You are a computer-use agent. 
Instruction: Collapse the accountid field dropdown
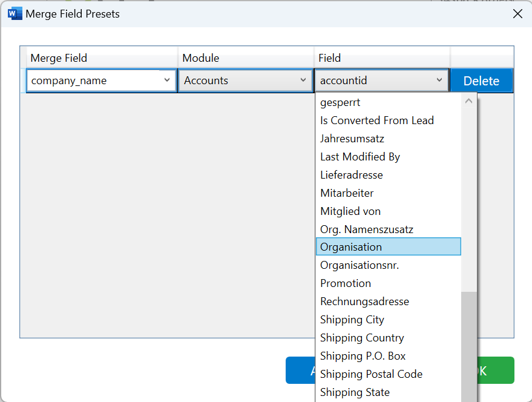point(381,81)
